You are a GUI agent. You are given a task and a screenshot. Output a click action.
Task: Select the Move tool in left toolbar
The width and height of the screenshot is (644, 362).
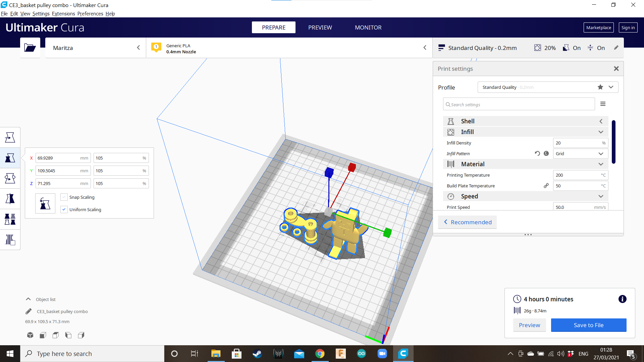click(10, 137)
